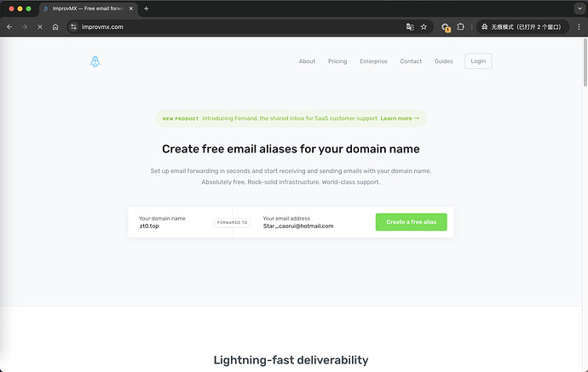The image size is (588, 372).
Task: Click the Login button
Action: pos(478,61)
